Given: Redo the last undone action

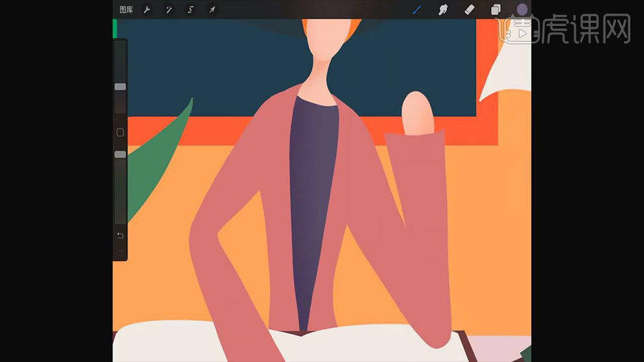Looking at the screenshot, I should 120,252.
